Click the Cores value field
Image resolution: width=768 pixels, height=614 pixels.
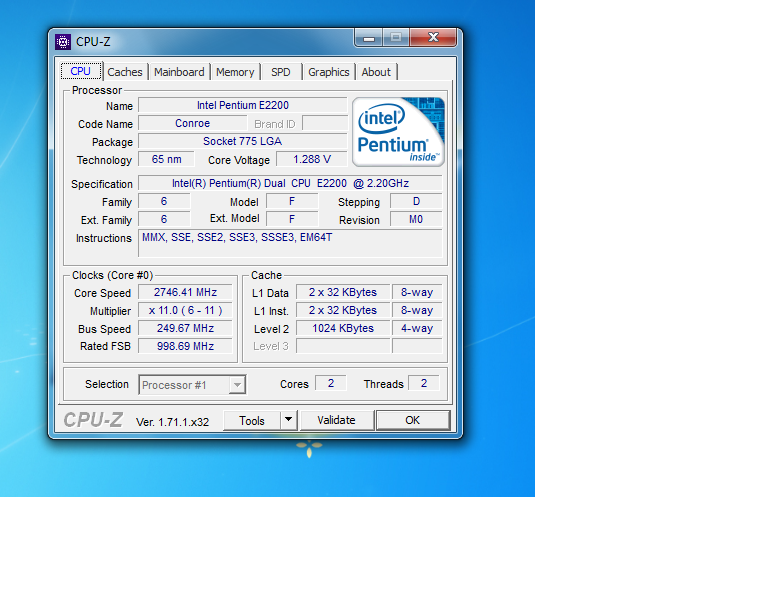pos(331,383)
